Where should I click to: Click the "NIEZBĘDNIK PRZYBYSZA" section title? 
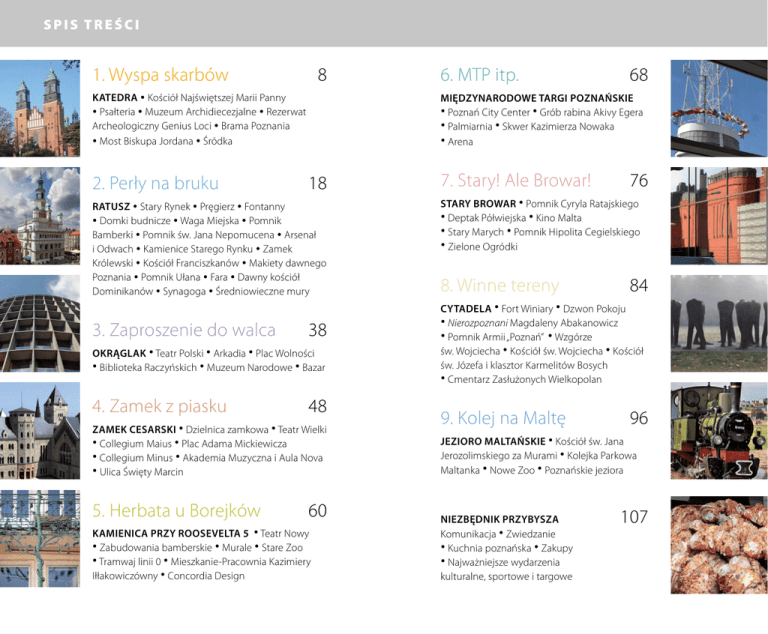pos(499,519)
